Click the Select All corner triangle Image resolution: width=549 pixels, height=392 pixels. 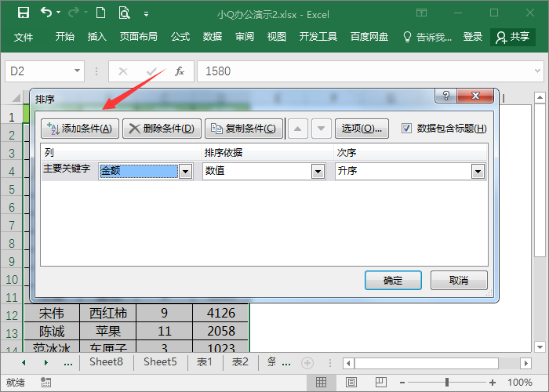coord(16,97)
